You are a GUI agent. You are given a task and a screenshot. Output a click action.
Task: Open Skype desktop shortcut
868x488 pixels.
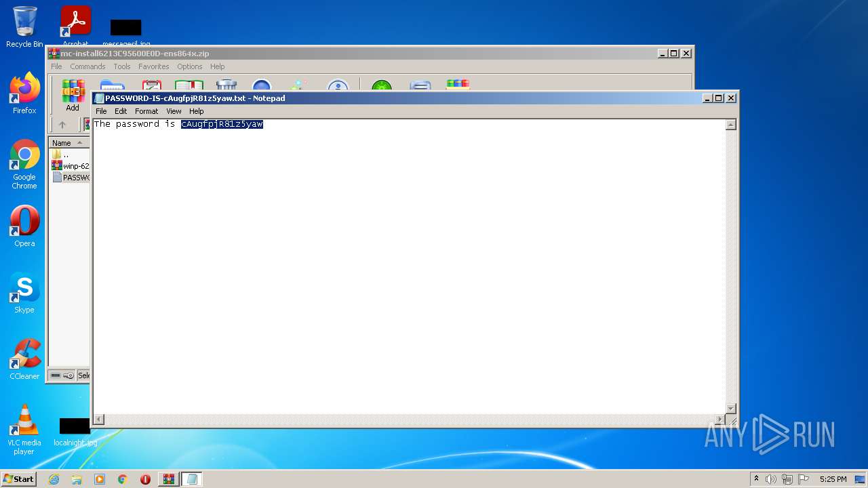24,293
